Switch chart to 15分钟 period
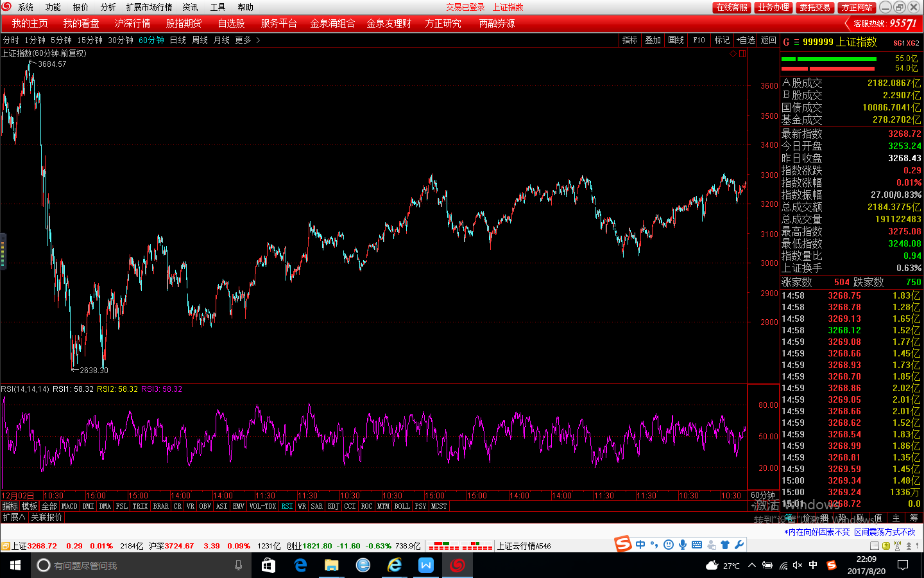Image resolution: width=924 pixels, height=578 pixels. (x=90, y=40)
